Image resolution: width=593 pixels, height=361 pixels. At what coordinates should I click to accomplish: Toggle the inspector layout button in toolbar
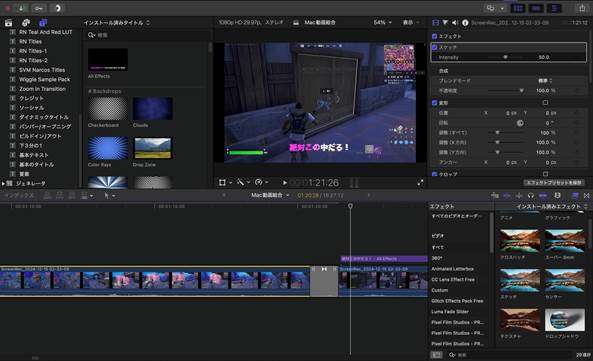coord(554,8)
